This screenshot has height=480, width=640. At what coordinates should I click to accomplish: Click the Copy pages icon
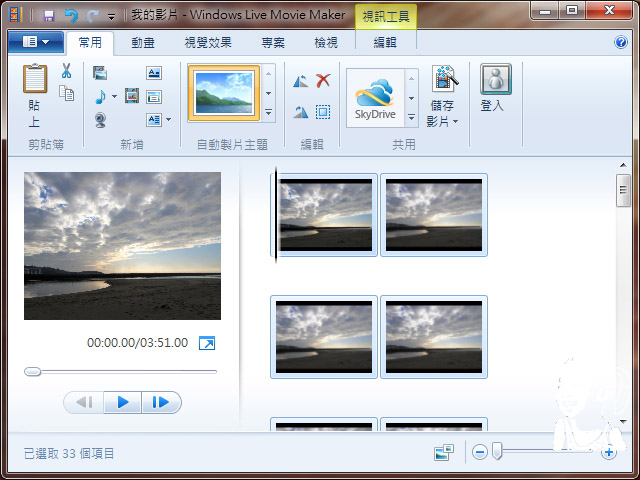[66, 93]
